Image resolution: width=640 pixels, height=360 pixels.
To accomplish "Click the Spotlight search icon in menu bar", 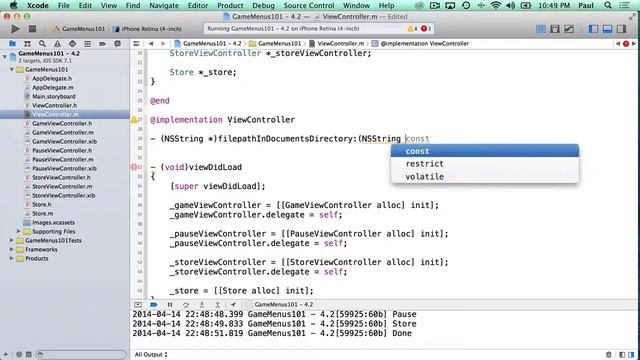I will [x=608, y=5].
